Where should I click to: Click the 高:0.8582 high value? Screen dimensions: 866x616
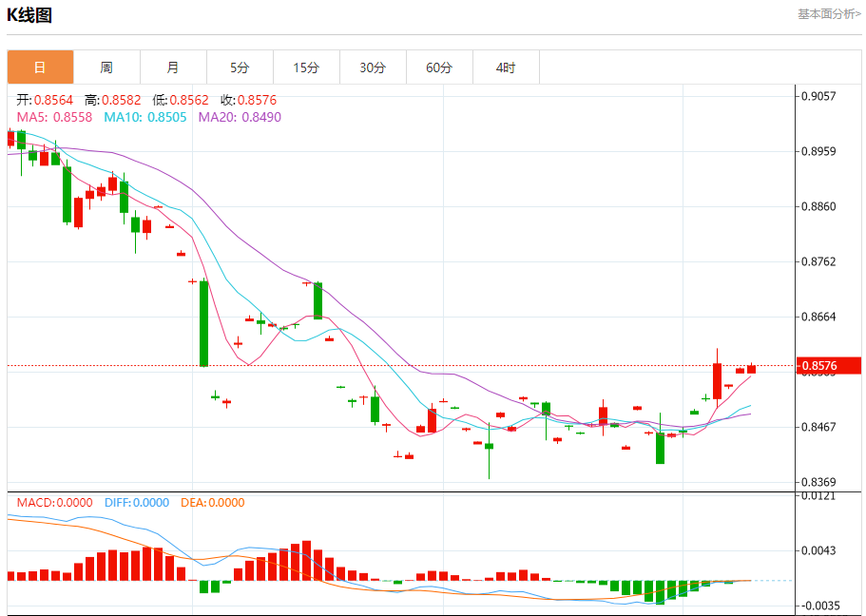pos(113,100)
